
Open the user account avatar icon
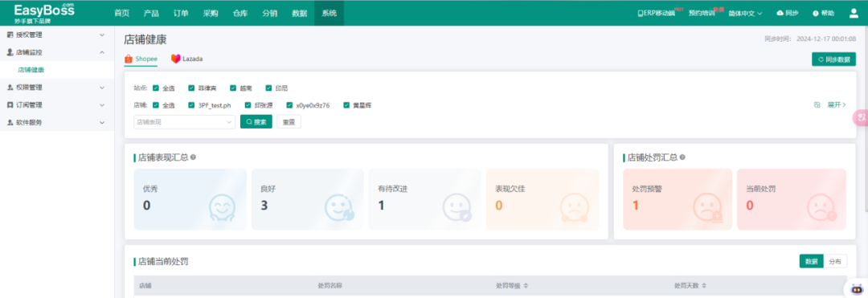pos(854,13)
